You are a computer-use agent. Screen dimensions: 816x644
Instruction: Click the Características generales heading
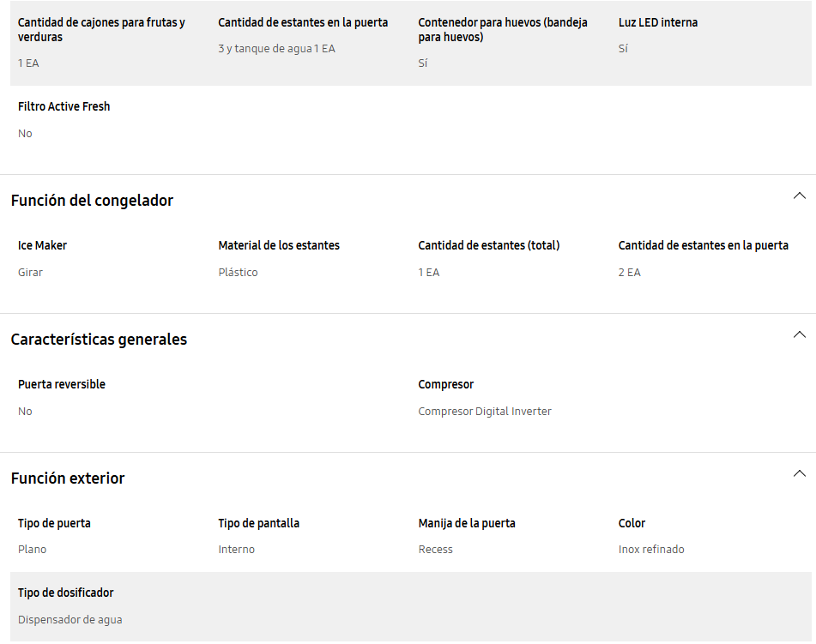point(99,340)
